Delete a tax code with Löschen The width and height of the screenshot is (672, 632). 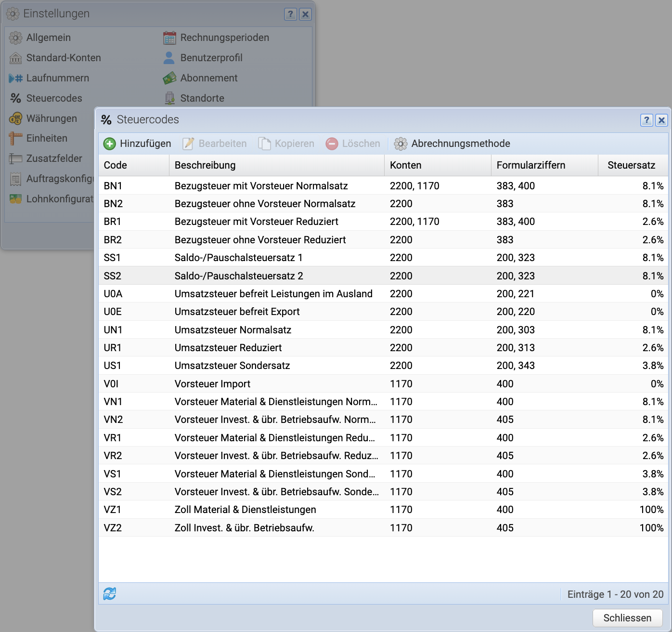[x=353, y=144]
